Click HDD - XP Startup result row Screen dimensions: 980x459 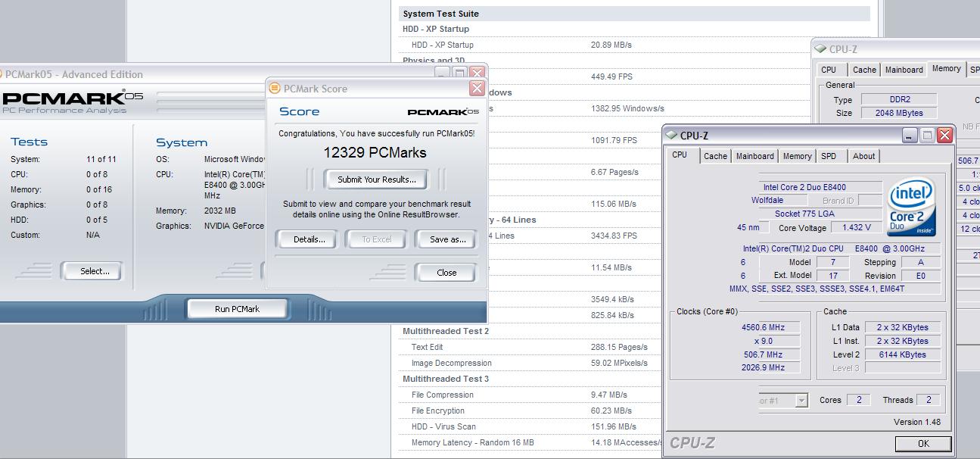pos(634,45)
